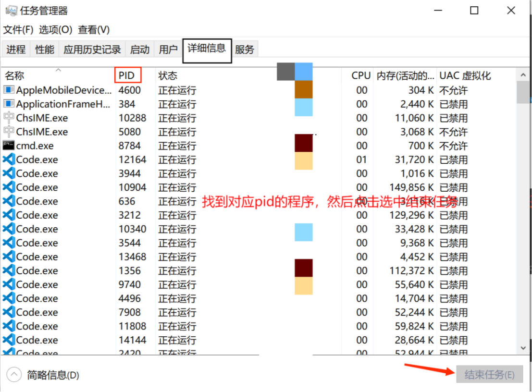Screen dimensions: 532x392
Task: Select the 详细信息 tab
Action: pyautogui.click(x=207, y=50)
